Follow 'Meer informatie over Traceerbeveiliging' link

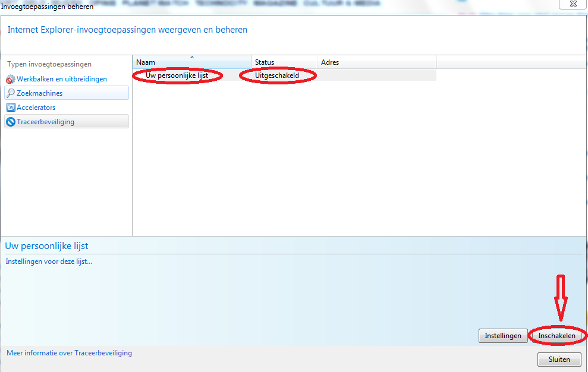click(69, 353)
